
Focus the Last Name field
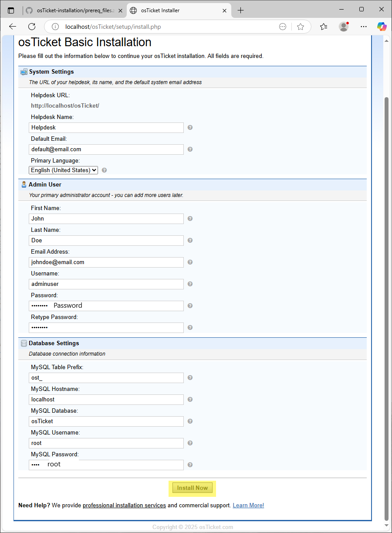pos(106,241)
